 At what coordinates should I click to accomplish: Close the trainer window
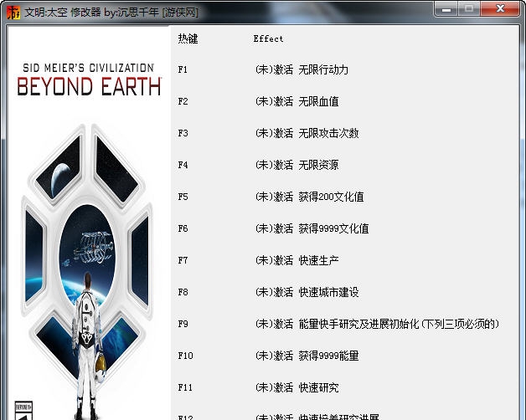500,8
